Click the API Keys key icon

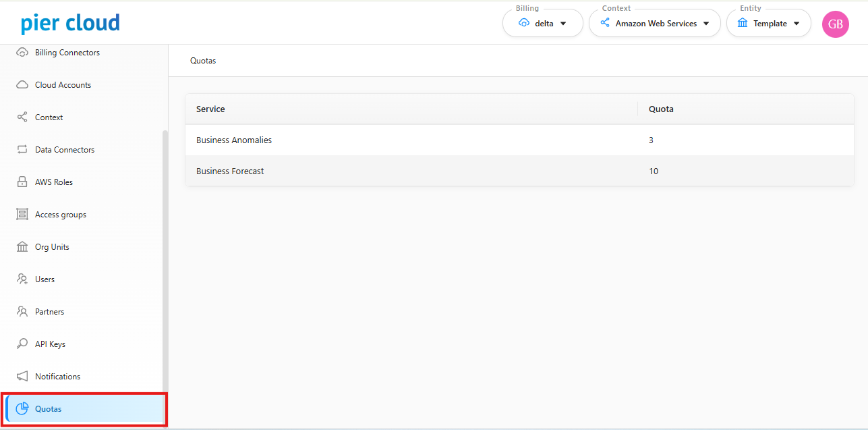pyautogui.click(x=22, y=344)
